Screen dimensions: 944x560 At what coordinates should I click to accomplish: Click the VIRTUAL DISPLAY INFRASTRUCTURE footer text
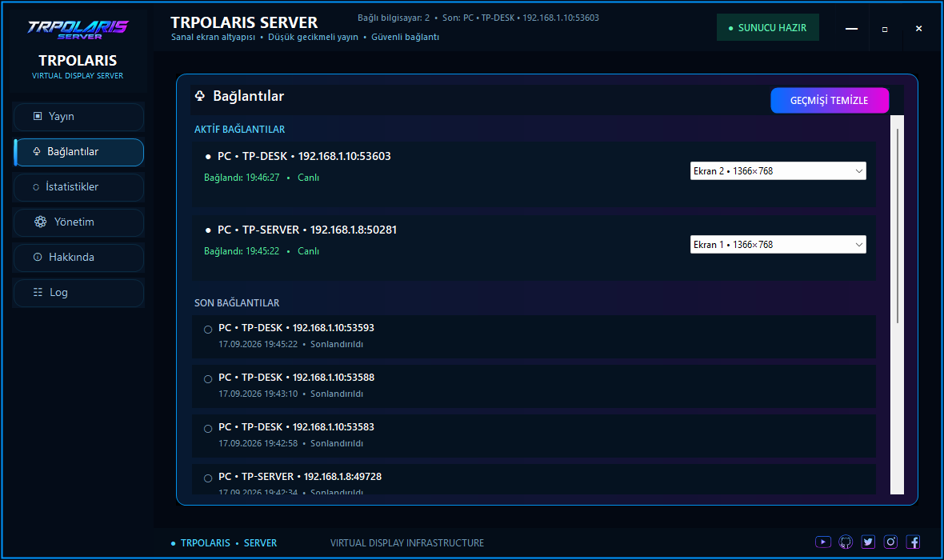[x=407, y=543]
